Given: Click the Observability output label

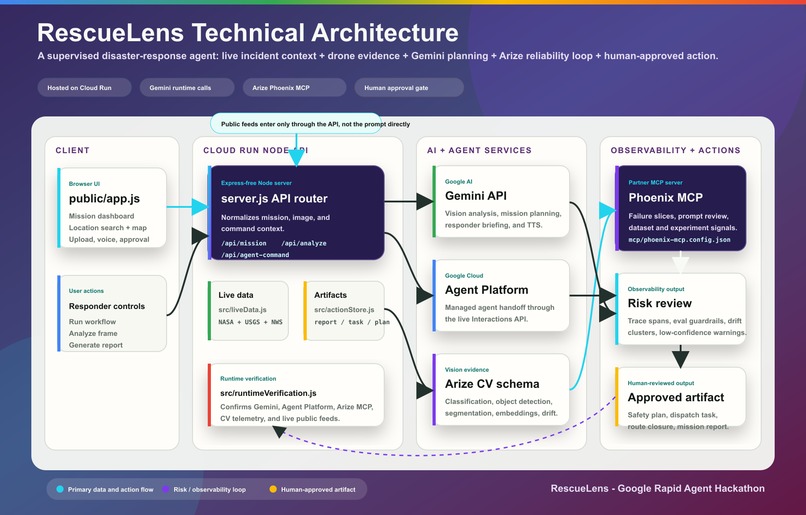Looking at the screenshot, I should 656,289.
